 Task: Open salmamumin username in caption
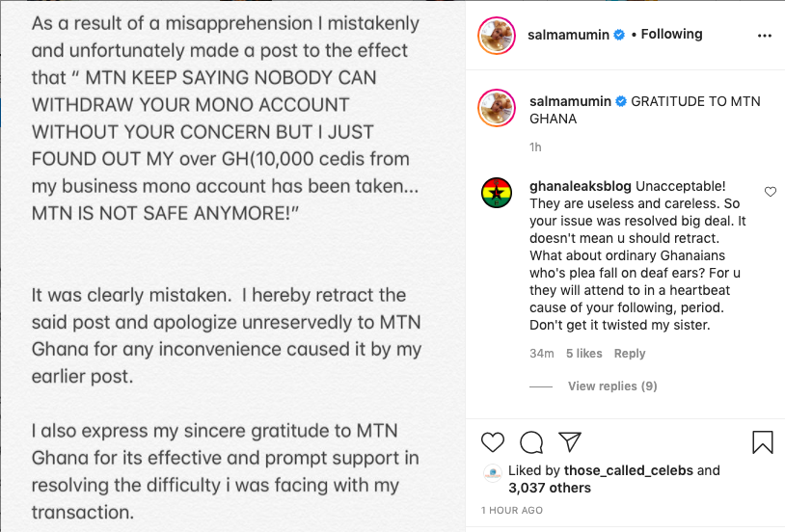click(x=571, y=101)
